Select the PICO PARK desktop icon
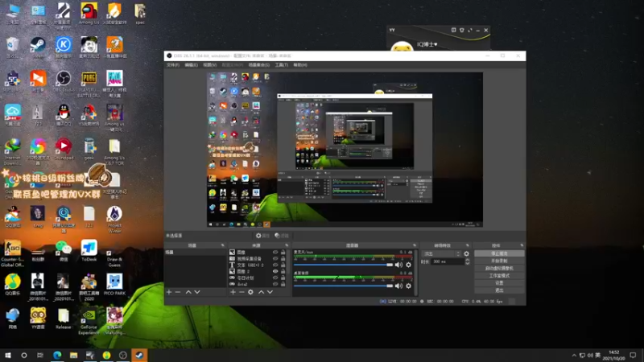644x362 pixels. pyautogui.click(x=114, y=284)
